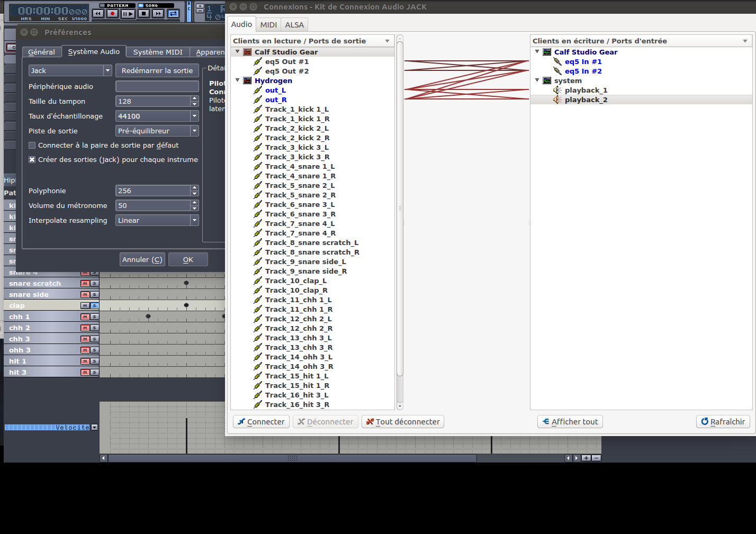Select Hydrogen 'out_L' output port
Screen dimensions: 756x534
tap(275, 90)
